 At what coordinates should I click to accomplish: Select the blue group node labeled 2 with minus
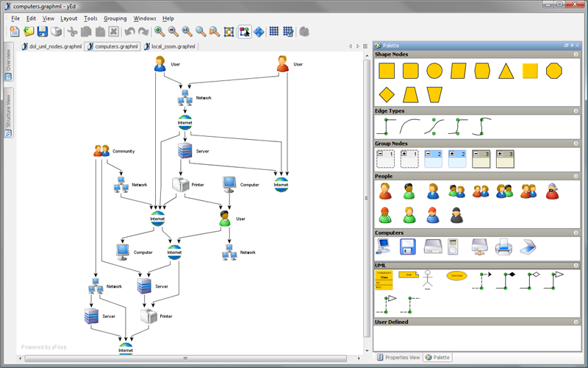pos(433,159)
